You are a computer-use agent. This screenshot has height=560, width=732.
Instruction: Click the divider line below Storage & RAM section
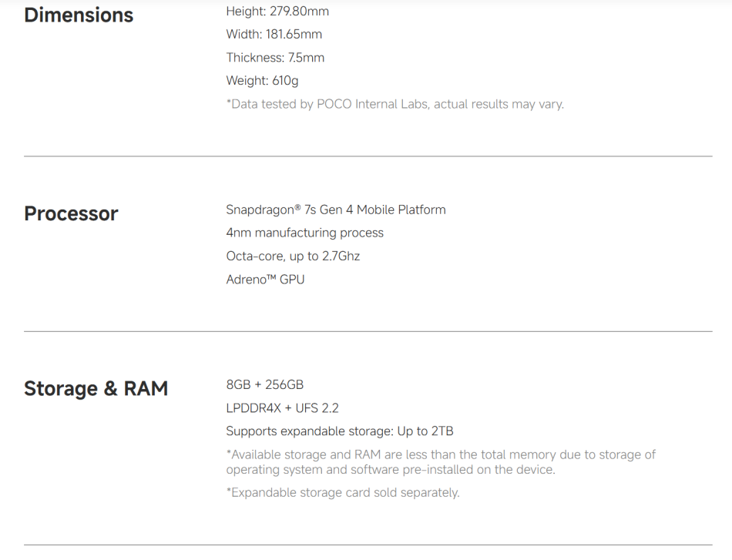coord(368,545)
